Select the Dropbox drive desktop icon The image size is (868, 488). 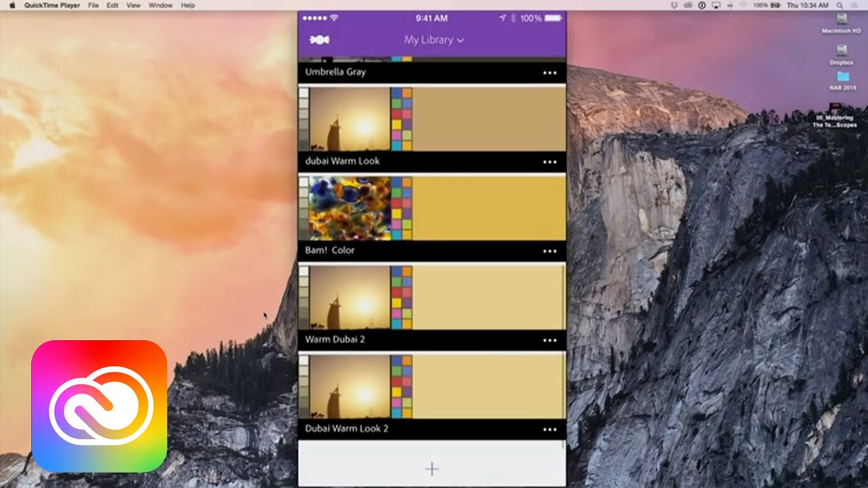pos(842,54)
